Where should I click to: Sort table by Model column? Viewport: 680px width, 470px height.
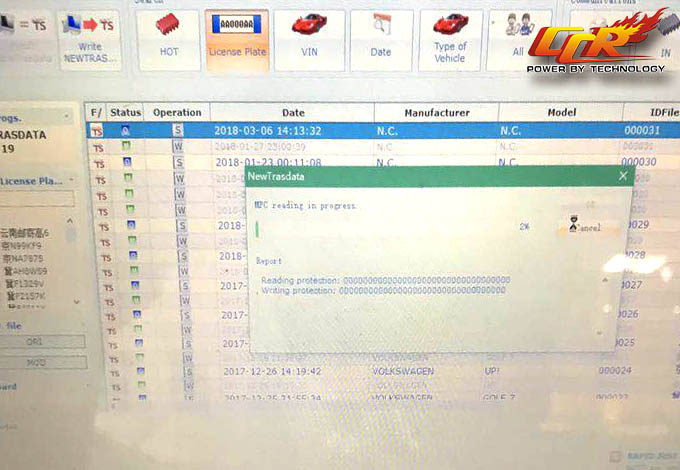coord(561,112)
